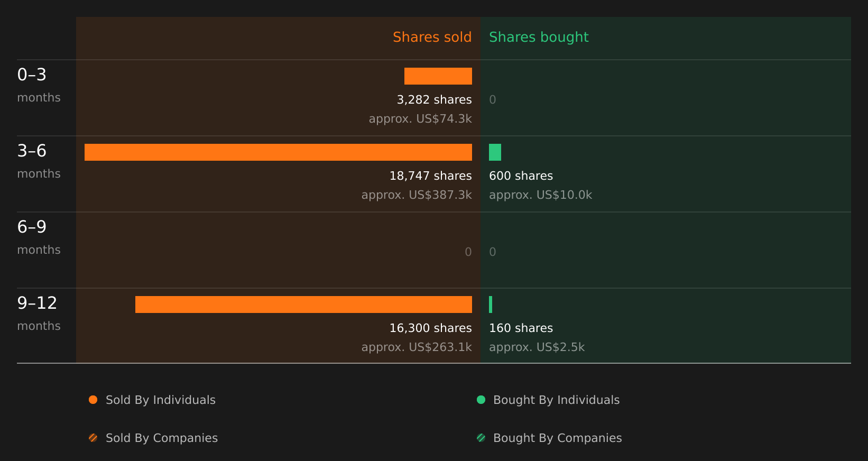
Task: Click the green 9–12 months bought bar
Action: (491, 305)
